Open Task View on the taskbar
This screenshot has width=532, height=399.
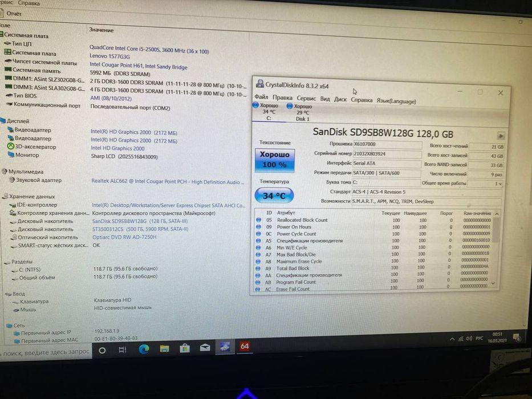click(123, 350)
